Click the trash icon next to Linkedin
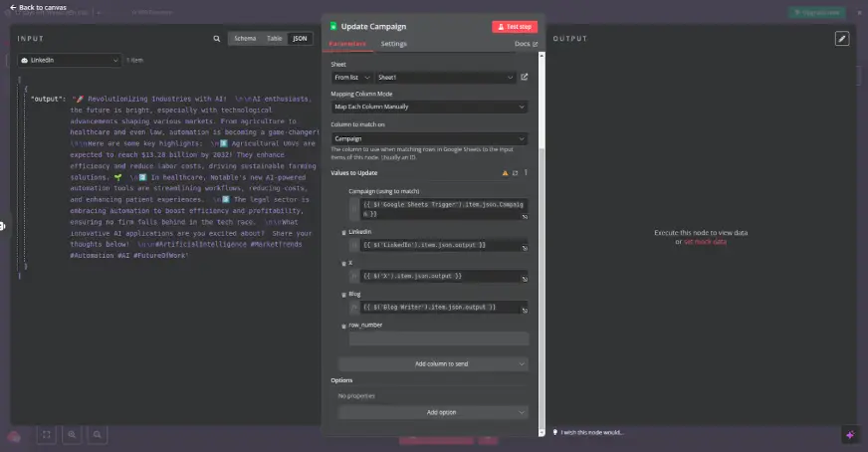The image size is (868, 452). [x=344, y=231]
